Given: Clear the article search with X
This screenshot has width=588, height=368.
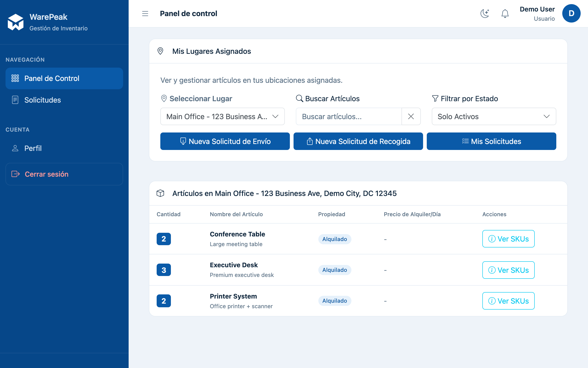Looking at the screenshot, I should coord(411,117).
